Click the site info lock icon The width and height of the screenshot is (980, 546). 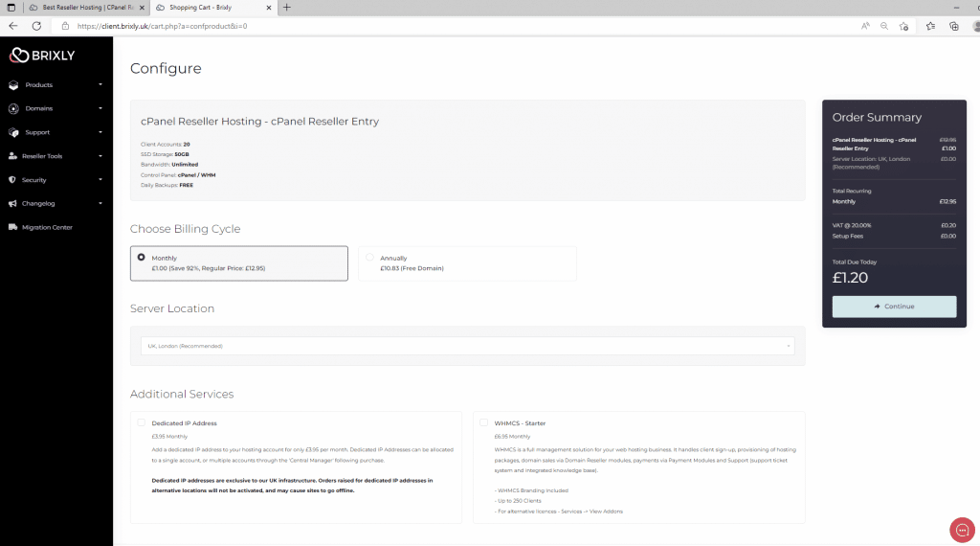pyautogui.click(x=65, y=26)
